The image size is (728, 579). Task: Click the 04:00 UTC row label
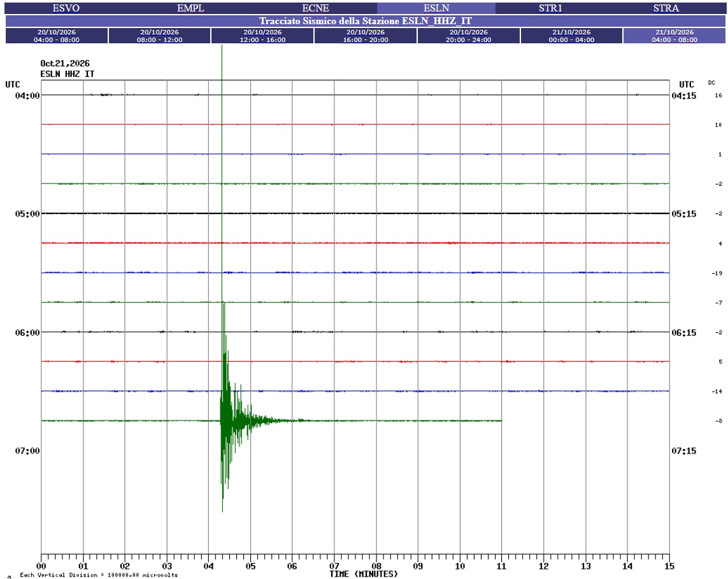coord(27,96)
